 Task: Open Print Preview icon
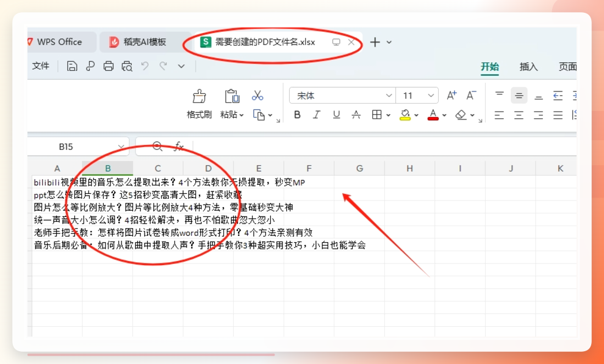point(127,66)
